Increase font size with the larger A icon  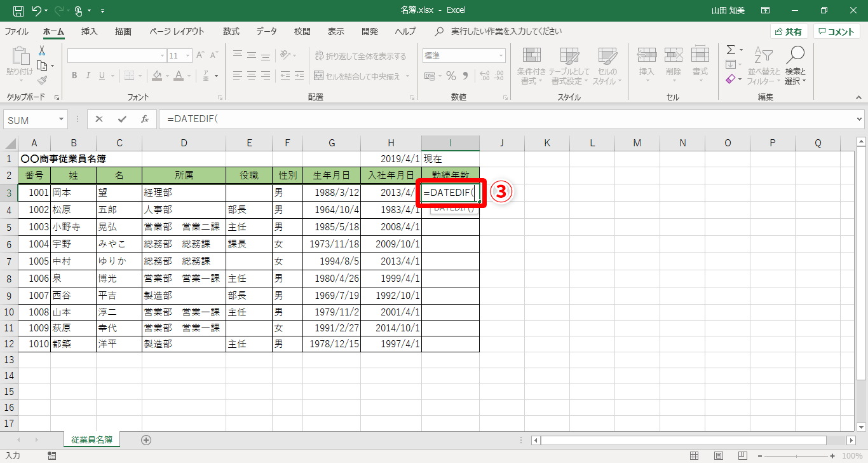coord(200,55)
